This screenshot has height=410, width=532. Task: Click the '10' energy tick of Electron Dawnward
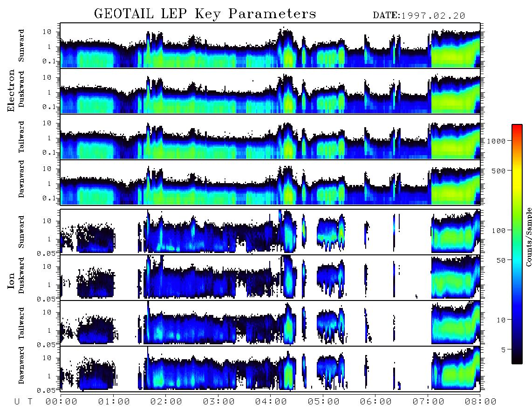(47, 169)
